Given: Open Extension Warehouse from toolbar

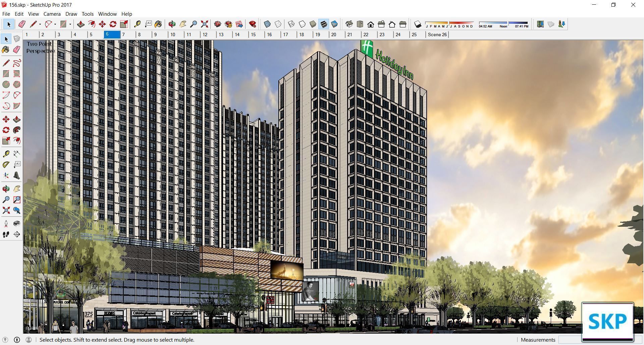Looking at the screenshot, I should tap(228, 24).
